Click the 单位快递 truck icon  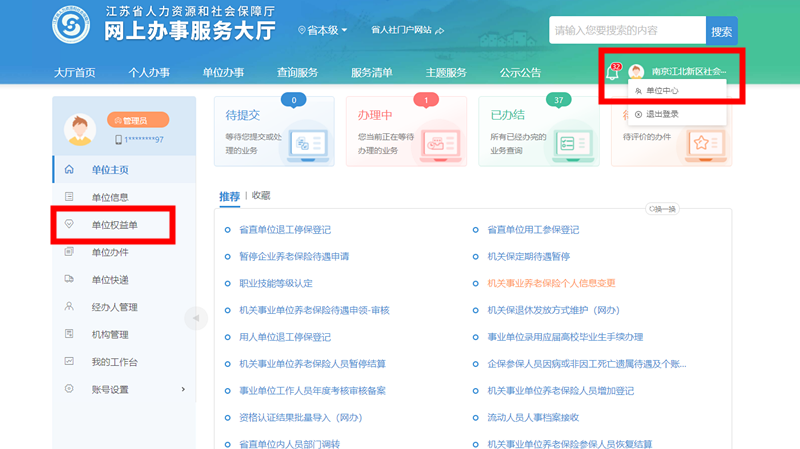click(x=69, y=279)
